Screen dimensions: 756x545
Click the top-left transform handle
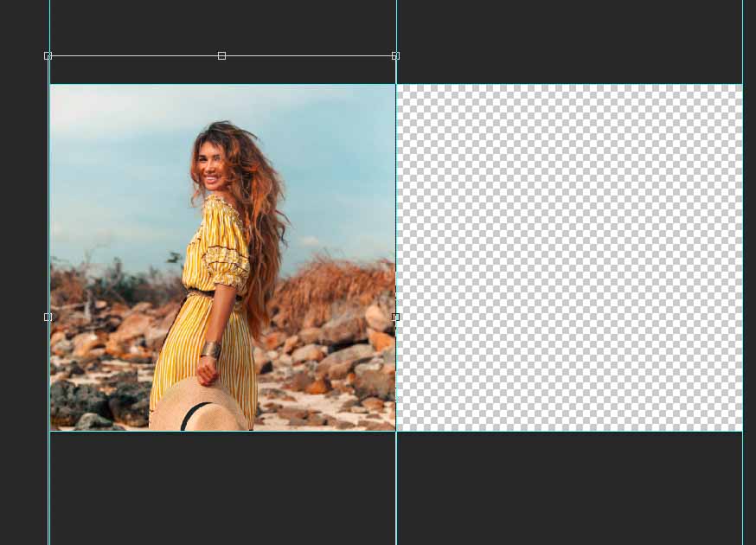(x=48, y=56)
